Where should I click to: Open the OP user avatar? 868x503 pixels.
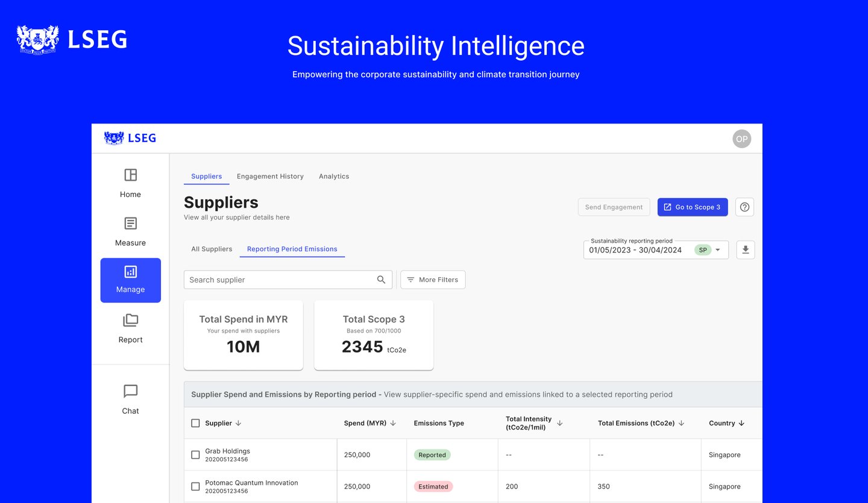(741, 139)
